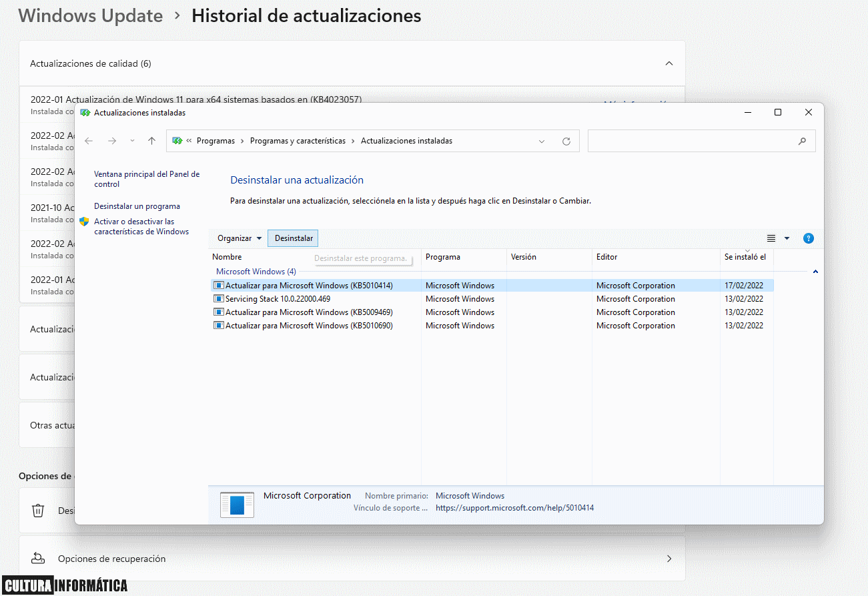Click the icon of KB5010690 update

218,326
